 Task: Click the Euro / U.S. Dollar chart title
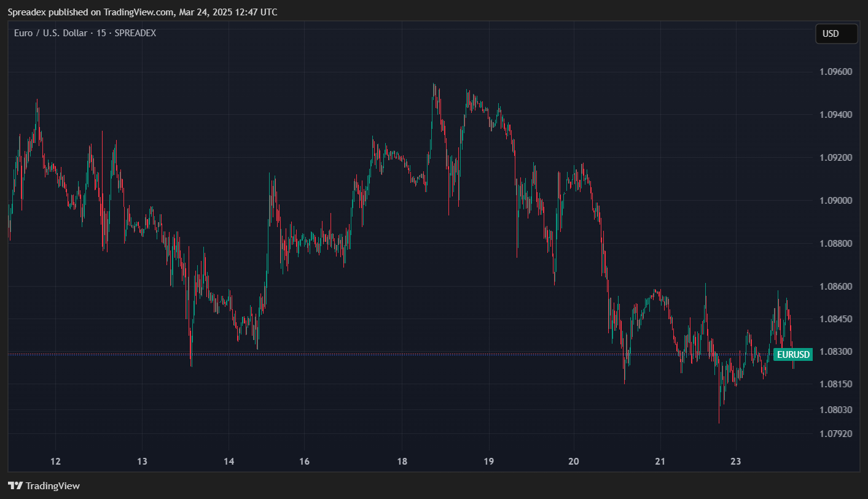point(85,33)
